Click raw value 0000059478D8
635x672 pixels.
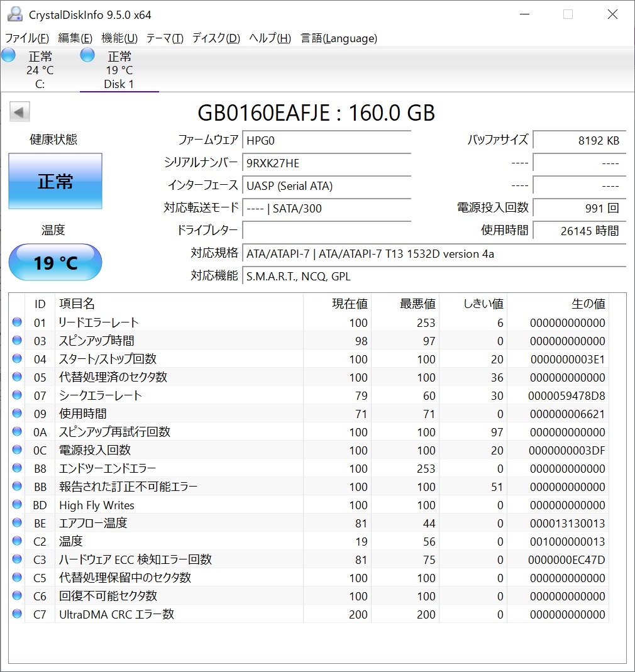tap(566, 395)
